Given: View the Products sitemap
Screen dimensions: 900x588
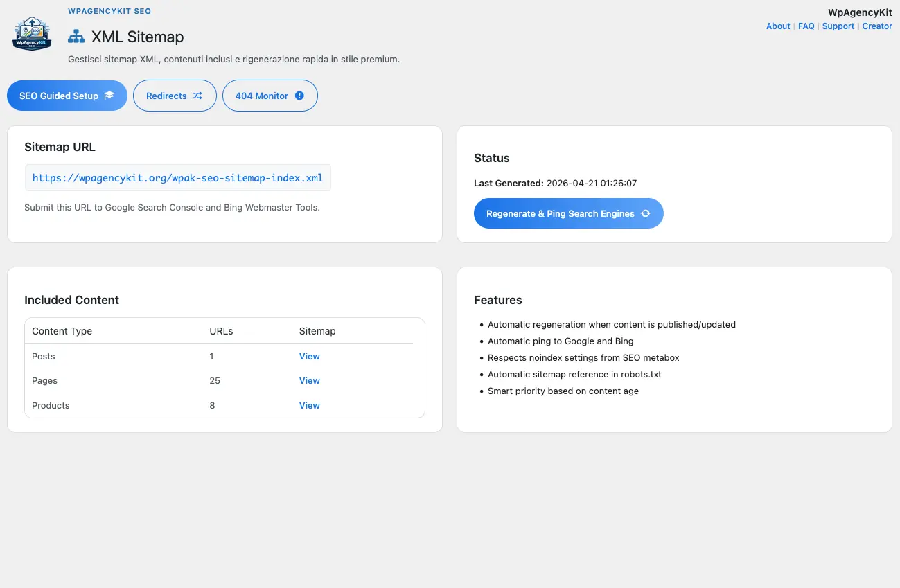Looking at the screenshot, I should pyautogui.click(x=310, y=406).
